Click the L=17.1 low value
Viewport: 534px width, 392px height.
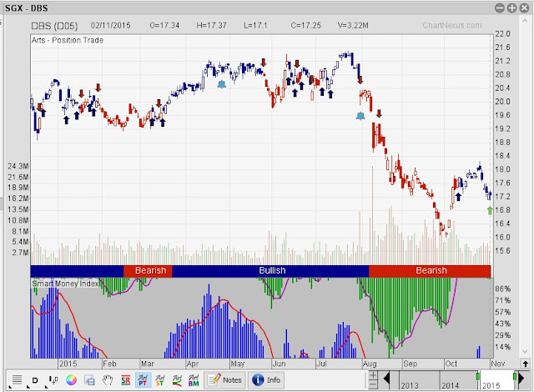click(x=255, y=26)
